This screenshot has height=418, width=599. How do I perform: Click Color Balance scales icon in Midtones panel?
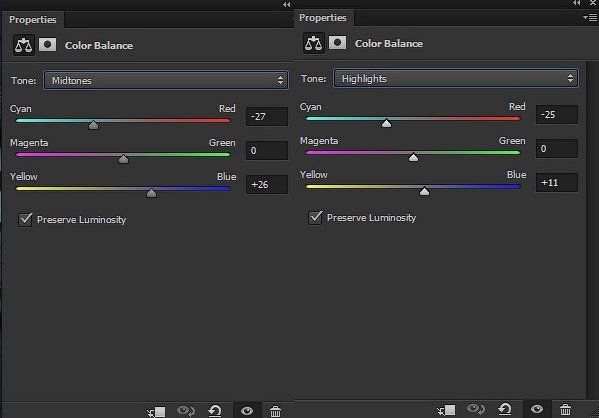click(x=24, y=45)
